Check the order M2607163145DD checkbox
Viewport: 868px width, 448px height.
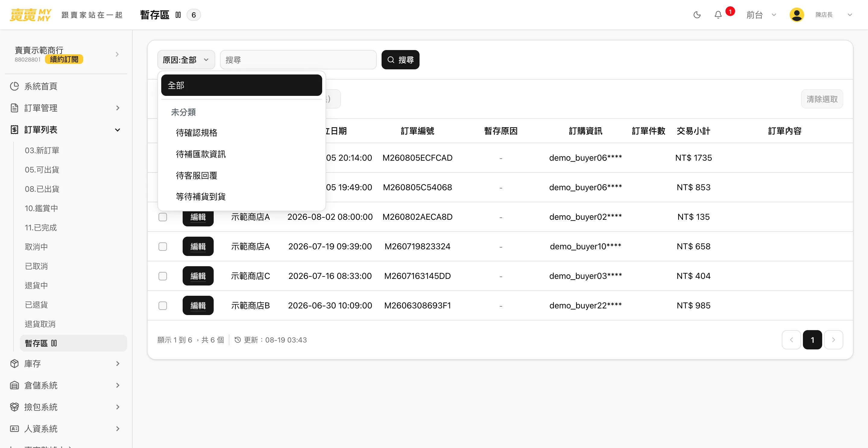point(163,276)
